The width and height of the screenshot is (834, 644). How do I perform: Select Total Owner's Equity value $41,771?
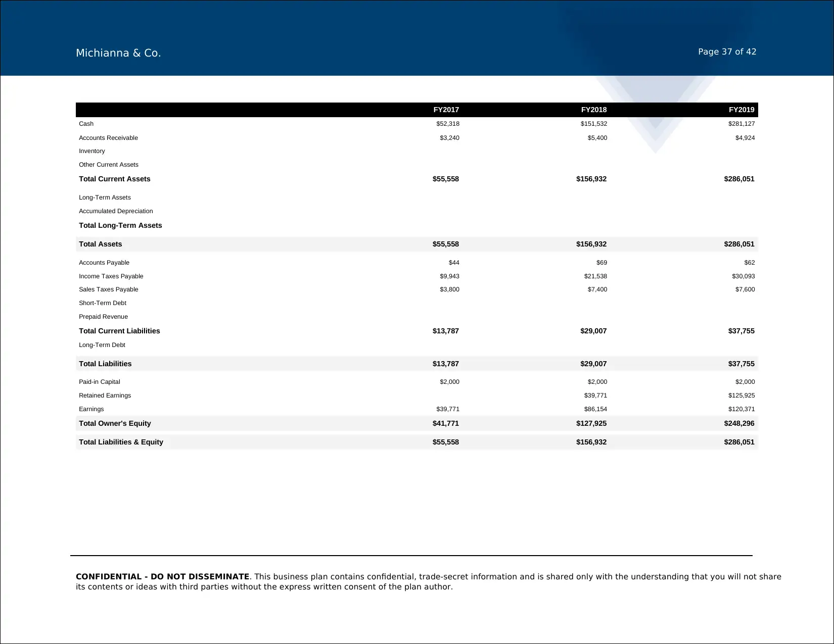pyautogui.click(x=446, y=423)
